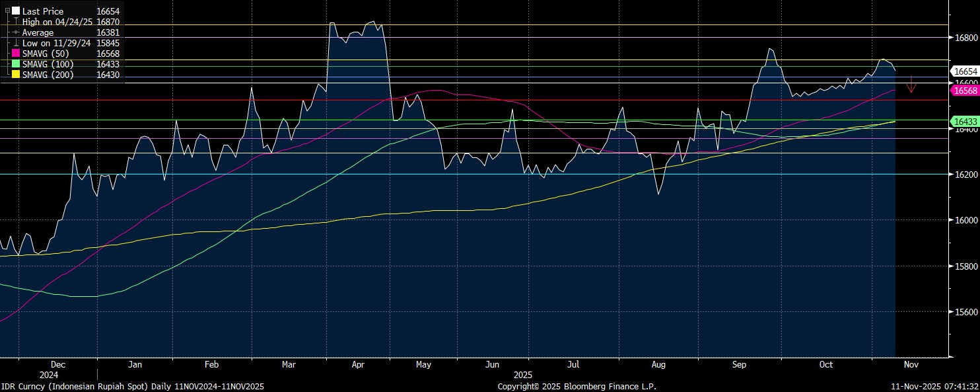Select the Average marker icon in legend
Screen dimensions: 980x392
point(16,32)
